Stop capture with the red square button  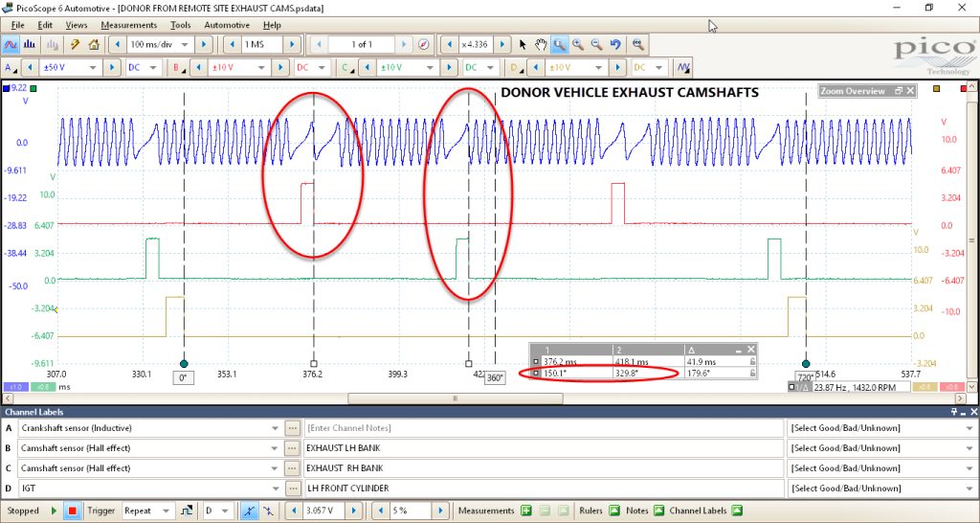click(73, 512)
